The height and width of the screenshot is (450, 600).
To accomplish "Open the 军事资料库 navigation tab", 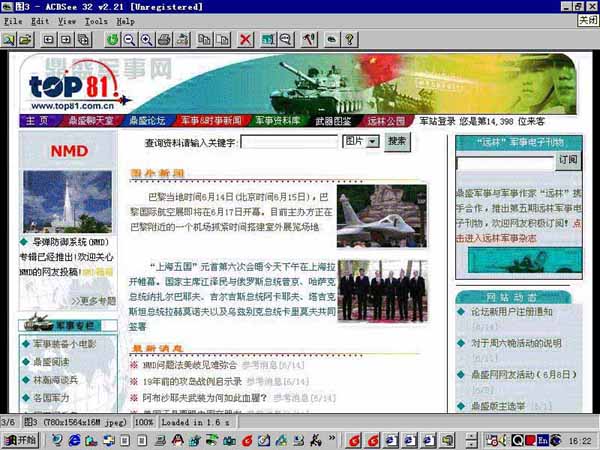I will coord(278,120).
